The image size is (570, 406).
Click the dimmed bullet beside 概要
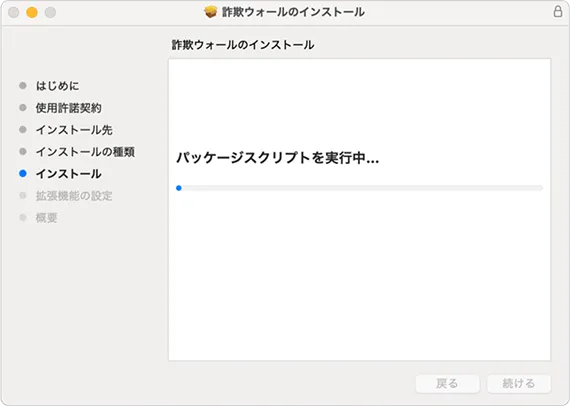[23, 218]
